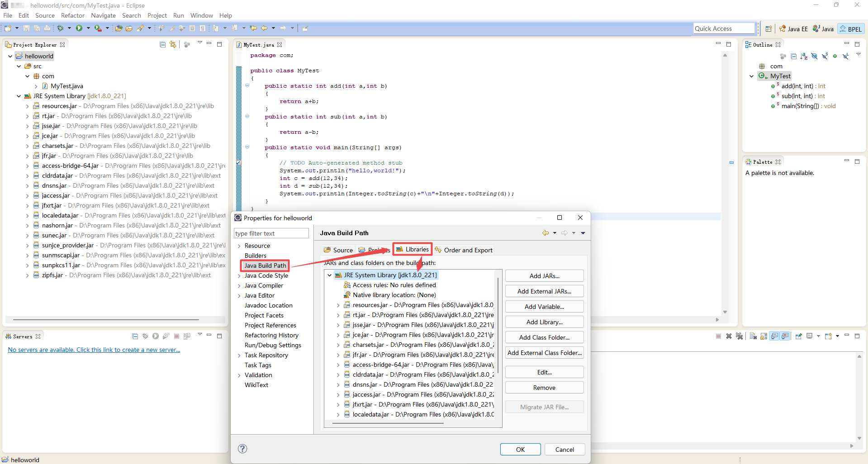Click OK in Properties for helloworld
The width and height of the screenshot is (868, 464).
point(521,450)
